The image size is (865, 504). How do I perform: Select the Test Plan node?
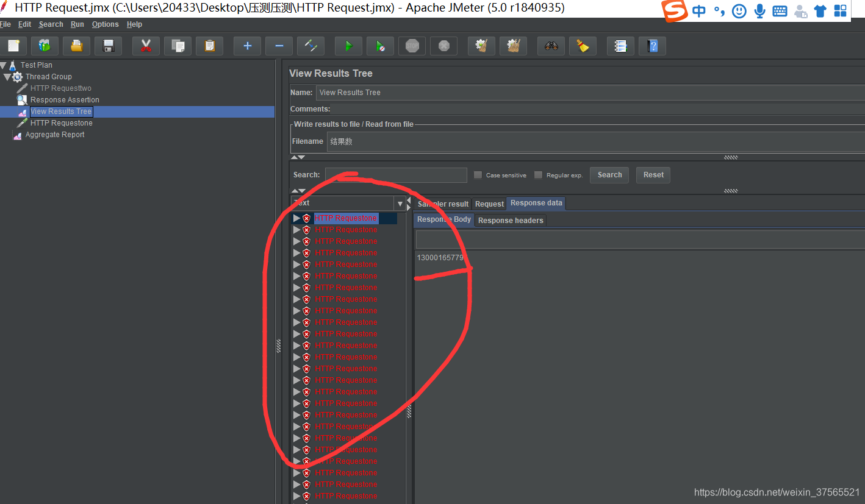[36, 65]
